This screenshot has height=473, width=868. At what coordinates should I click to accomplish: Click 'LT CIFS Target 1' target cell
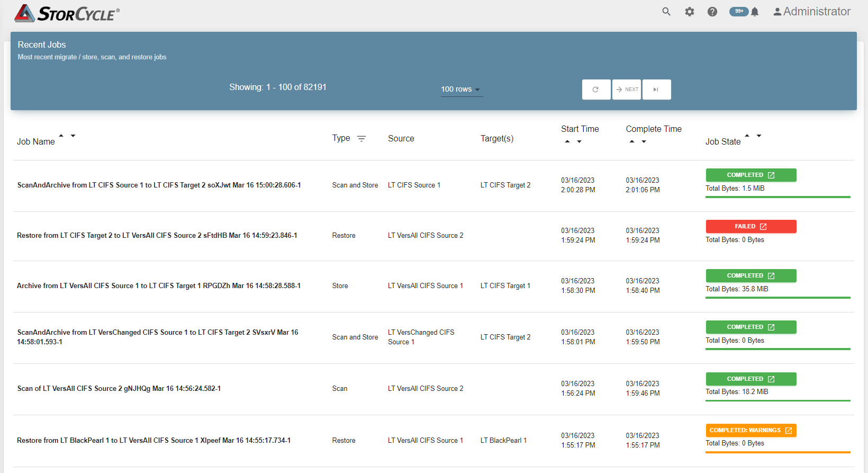(x=505, y=285)
